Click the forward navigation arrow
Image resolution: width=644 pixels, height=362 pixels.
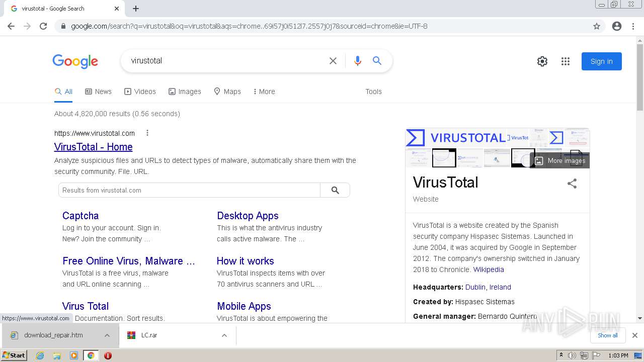coord(27,26)
